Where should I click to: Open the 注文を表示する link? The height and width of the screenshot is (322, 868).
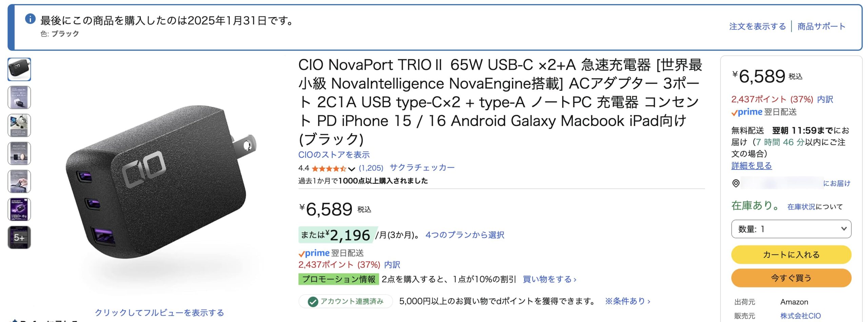pyautogui.click(x=757, y=26)
